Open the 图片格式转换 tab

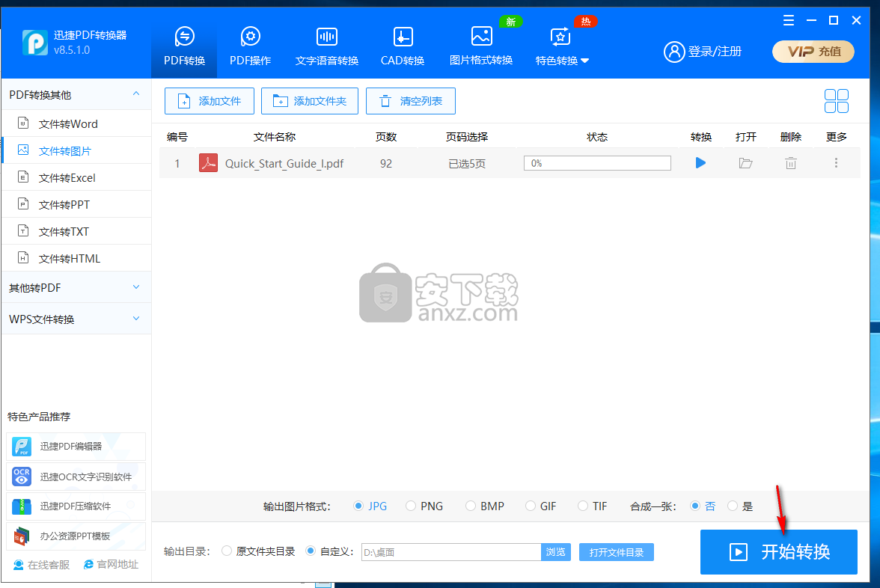click(x=481, y=46)
